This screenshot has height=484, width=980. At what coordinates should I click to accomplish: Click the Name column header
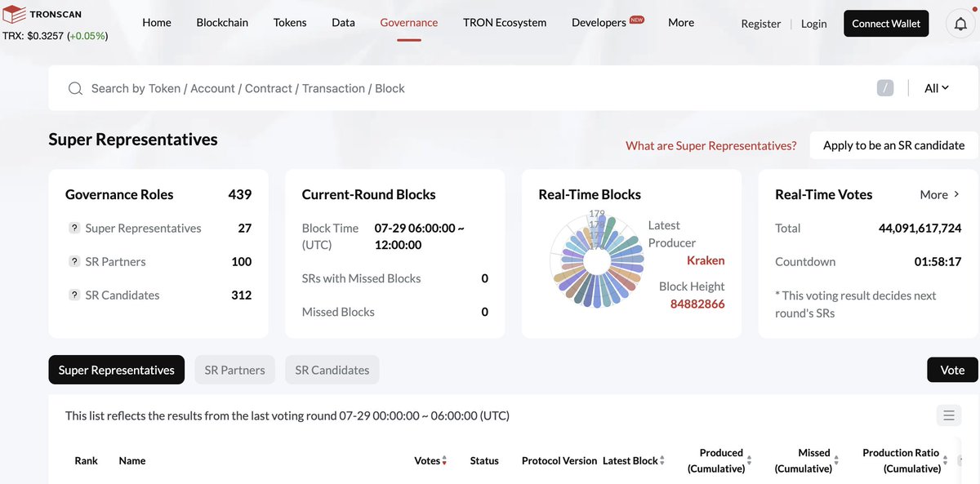[x=132, y=461]
